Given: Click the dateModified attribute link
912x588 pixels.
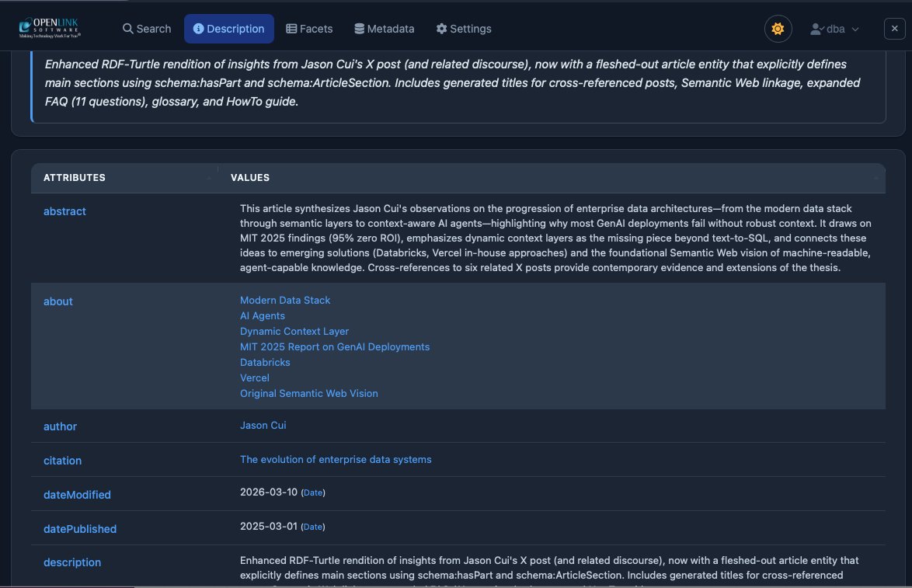Looking at the screenshot, I should 77,495.
